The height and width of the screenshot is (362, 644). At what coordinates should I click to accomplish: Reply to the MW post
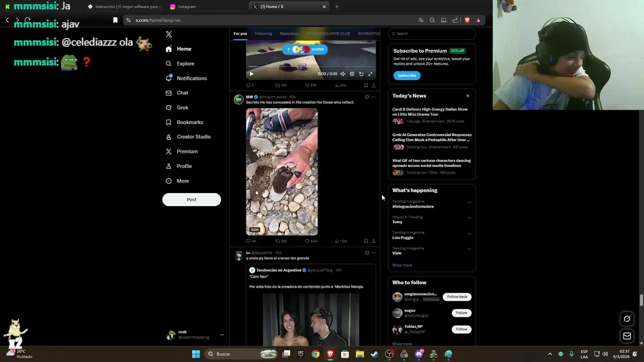(251, 241)
